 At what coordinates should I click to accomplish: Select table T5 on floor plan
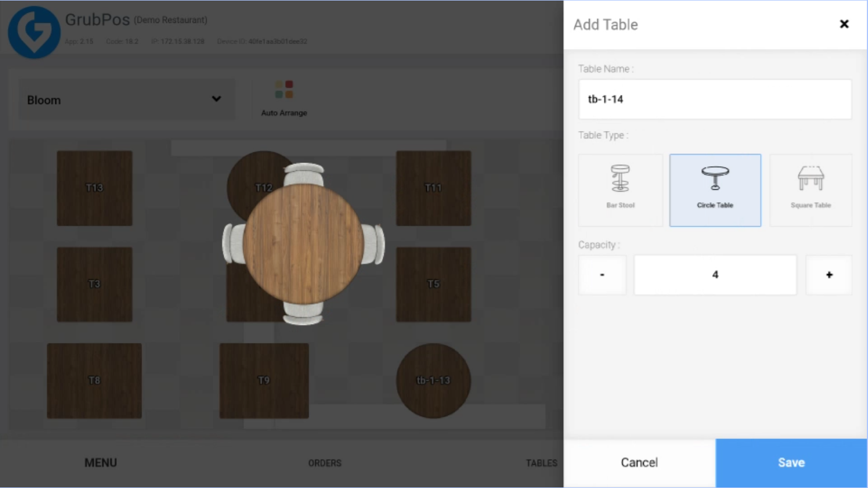pos(434,284)
